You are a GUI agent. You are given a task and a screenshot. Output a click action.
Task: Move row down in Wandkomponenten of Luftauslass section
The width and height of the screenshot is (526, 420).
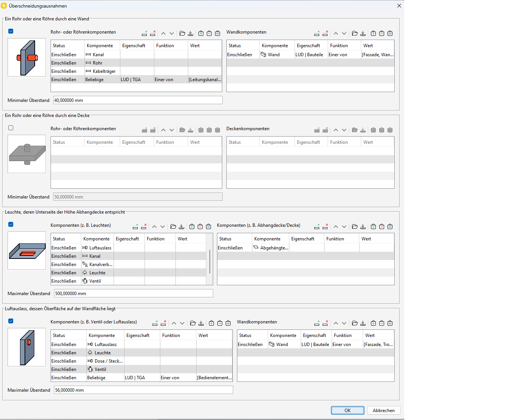click(344, 323)
